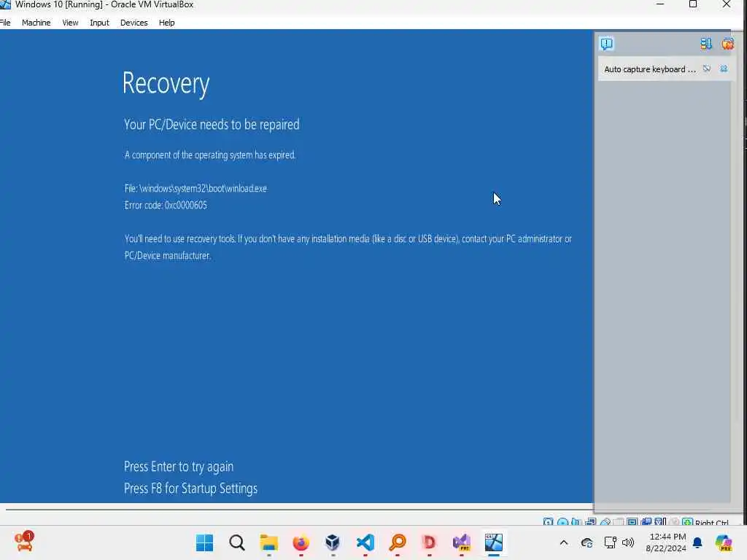Open the Help menu
The width and height of the screenshot is (747, 560).
click(x=167, y=23)
